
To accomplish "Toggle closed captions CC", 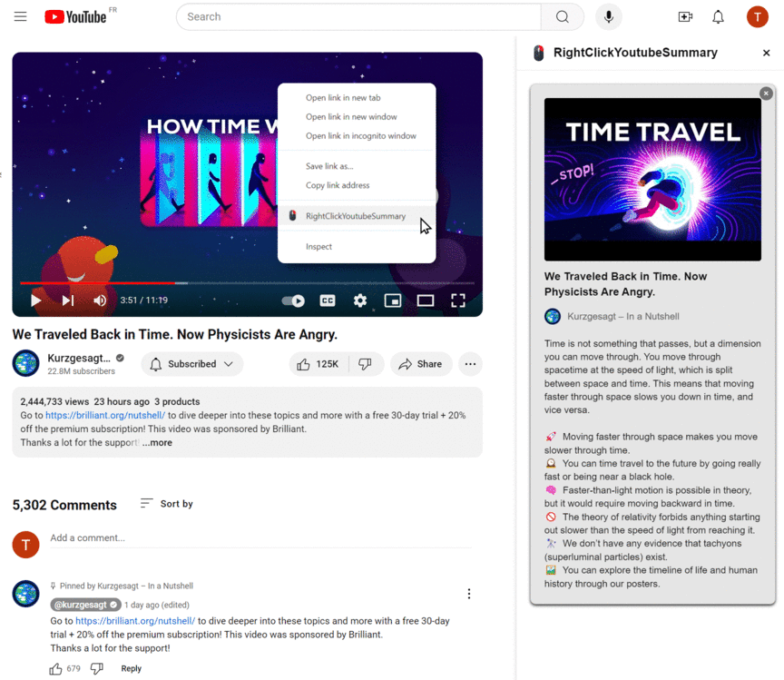I will (328, 301).
